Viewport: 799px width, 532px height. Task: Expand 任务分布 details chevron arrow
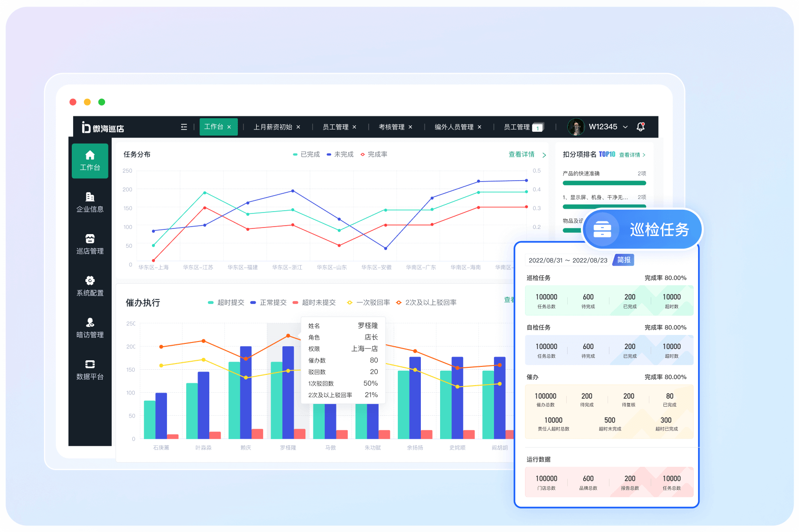pos(544,155)
